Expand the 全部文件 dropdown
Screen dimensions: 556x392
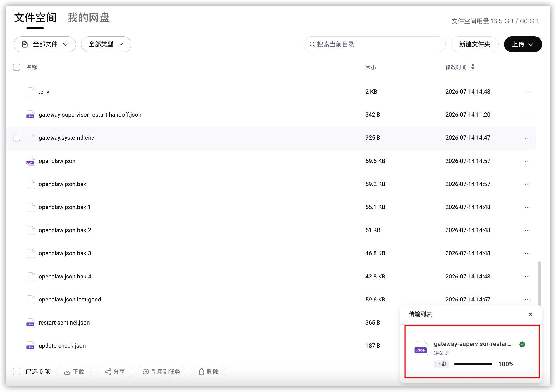45,44
